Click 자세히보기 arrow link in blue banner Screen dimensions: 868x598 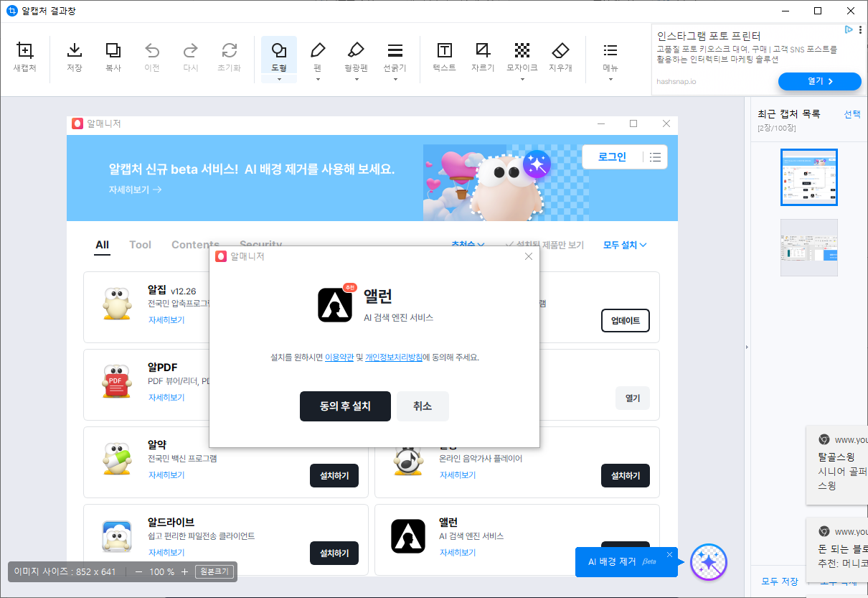135,190
